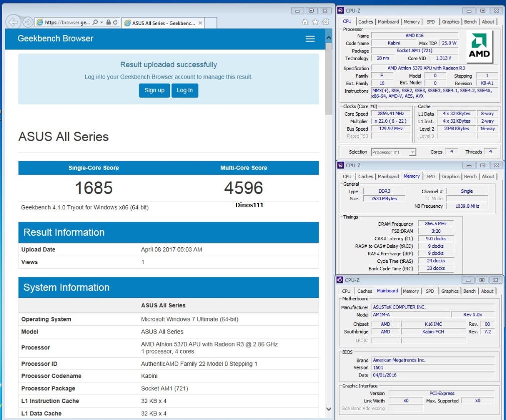
Task: Click the Multi-Core Score 4596
Action: coord(243,188)
